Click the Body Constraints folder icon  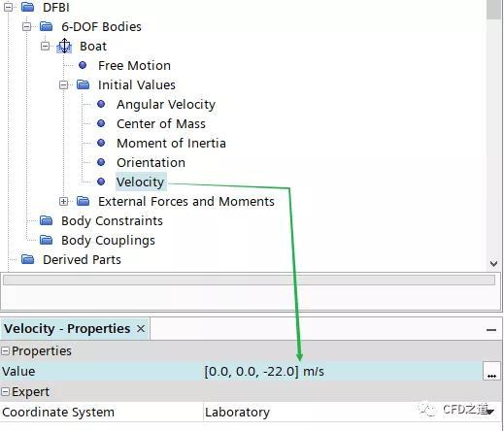(46, 220)
